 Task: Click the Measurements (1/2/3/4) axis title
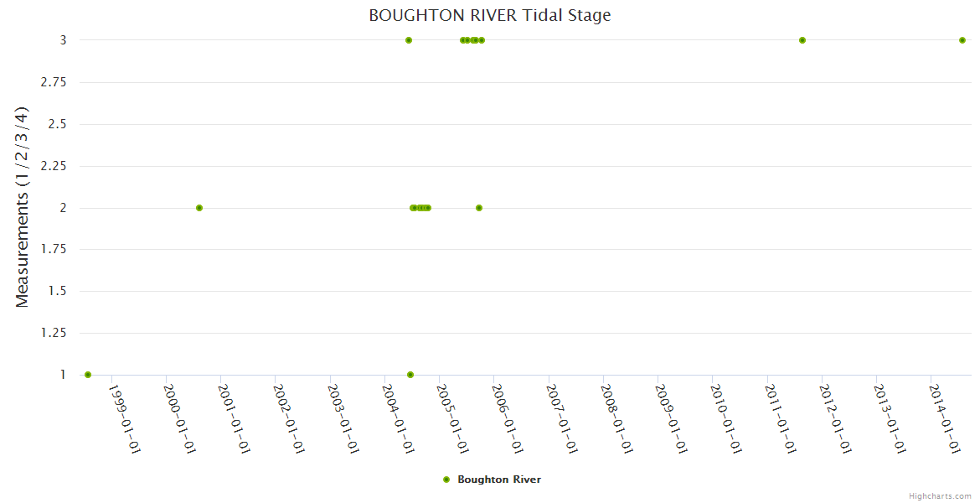pyautogui.click(x=23, y=207)
